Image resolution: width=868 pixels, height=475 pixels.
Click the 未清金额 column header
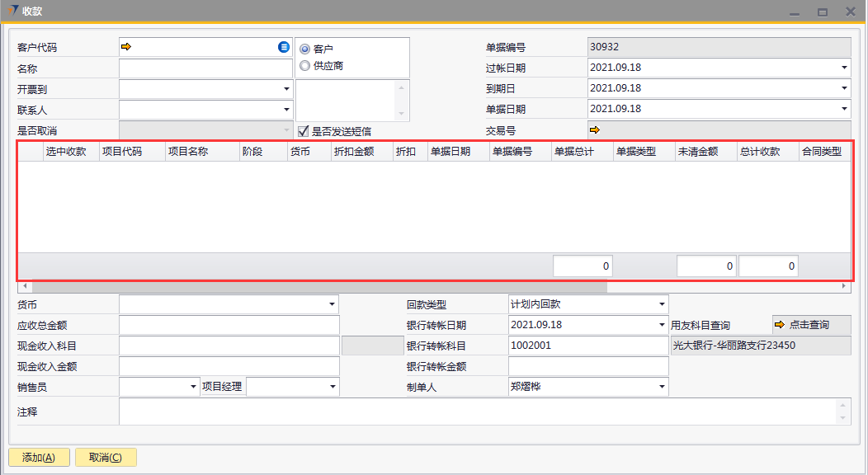click(x=697, y=152)
